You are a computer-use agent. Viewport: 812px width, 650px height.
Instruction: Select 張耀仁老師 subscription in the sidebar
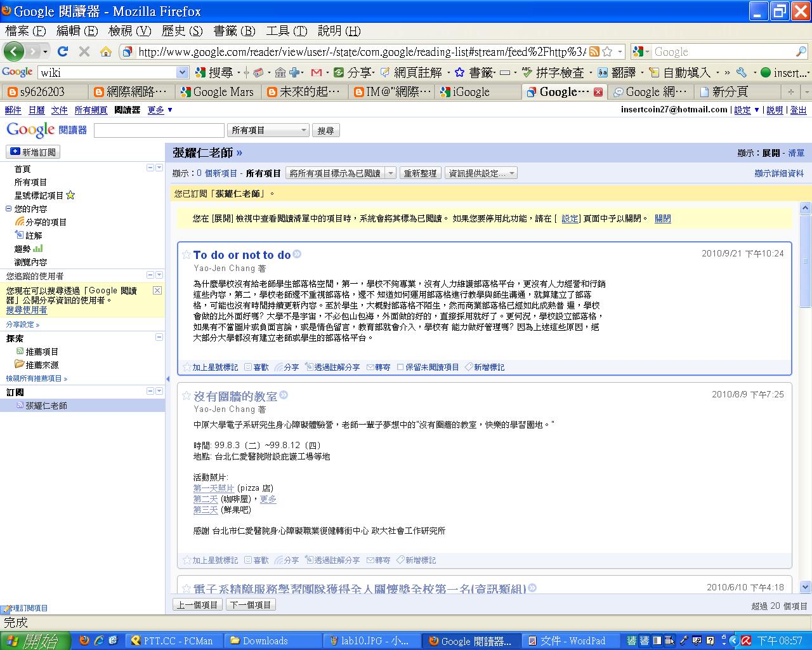click(46, 405)
